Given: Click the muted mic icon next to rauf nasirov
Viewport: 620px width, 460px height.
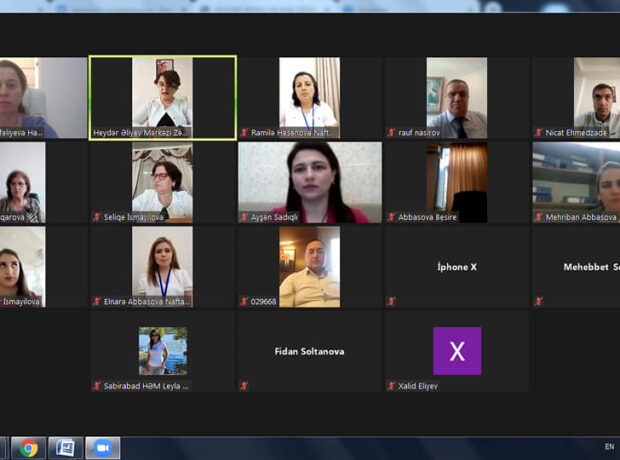Looking at the screenshot, I should (x=392, y=132).
